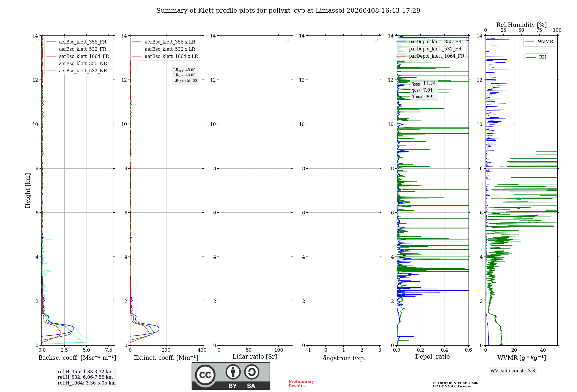
Task: Click the empty legend box in Ångström Exp. plot
Action: (376, 40)
